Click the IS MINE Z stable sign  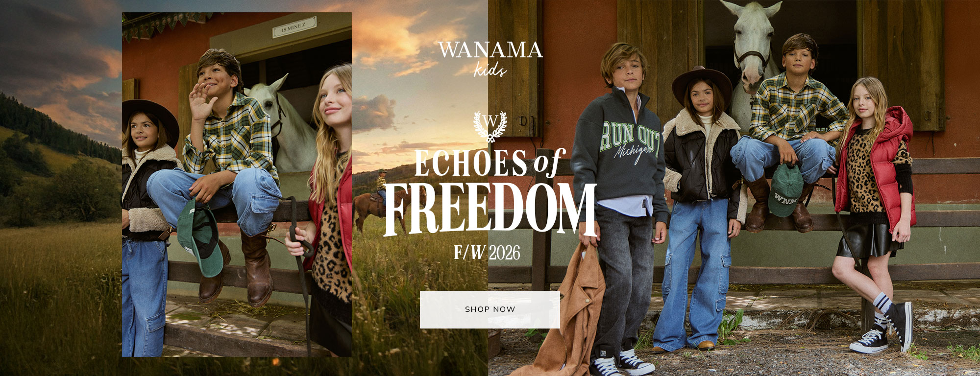point(294,28)
